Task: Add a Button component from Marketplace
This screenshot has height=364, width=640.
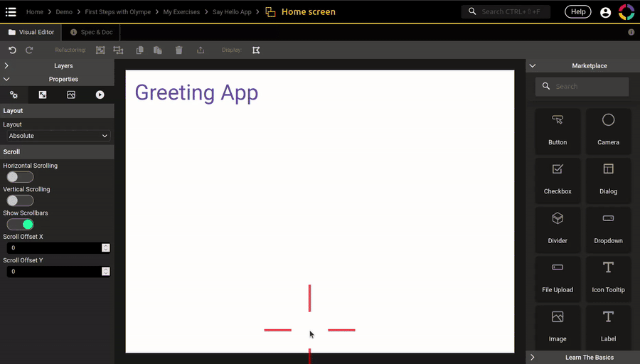Action: (558, 131)
